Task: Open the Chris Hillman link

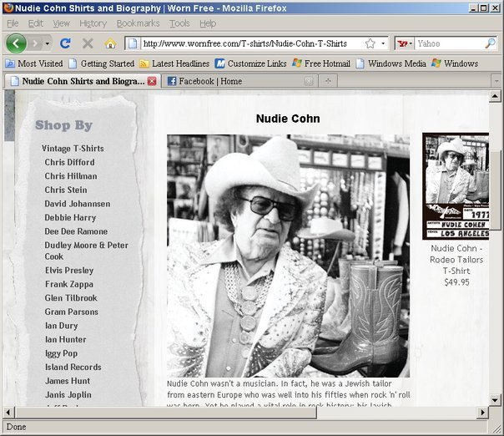Action: pos(71,176)
